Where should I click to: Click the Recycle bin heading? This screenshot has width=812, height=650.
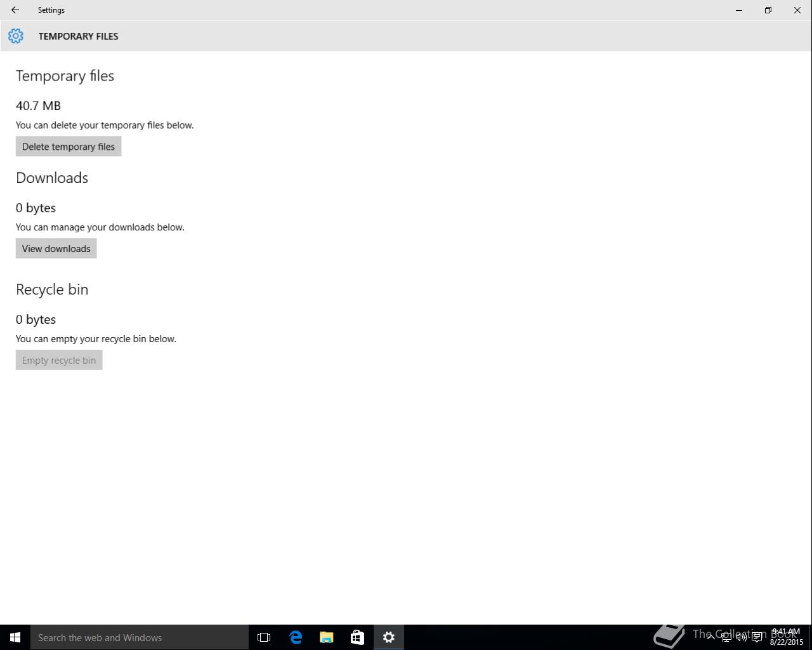click(x=52, y=289)
